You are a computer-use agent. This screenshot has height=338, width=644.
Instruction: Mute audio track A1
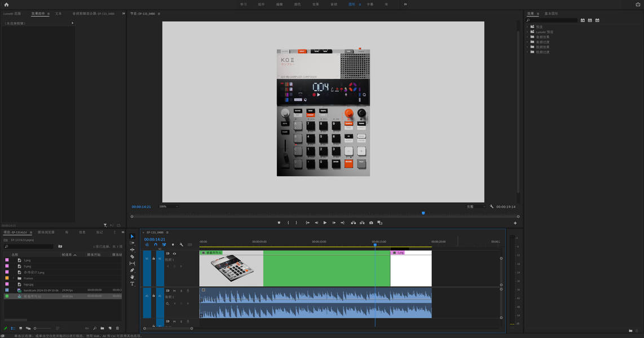pos(175,291)
